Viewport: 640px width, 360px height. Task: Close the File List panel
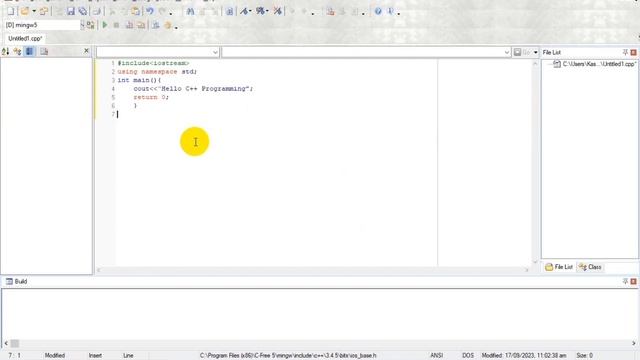point(633,52)
